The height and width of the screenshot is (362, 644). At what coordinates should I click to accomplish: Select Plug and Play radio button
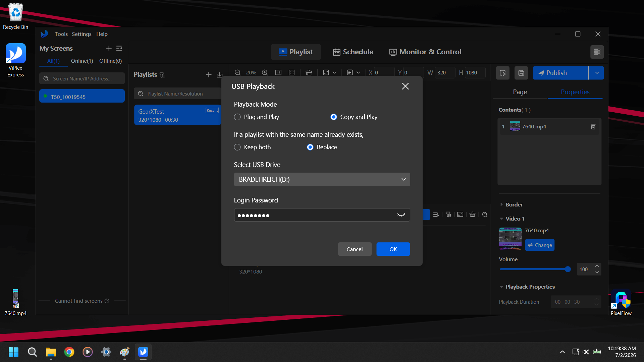(x=237, y=117)
